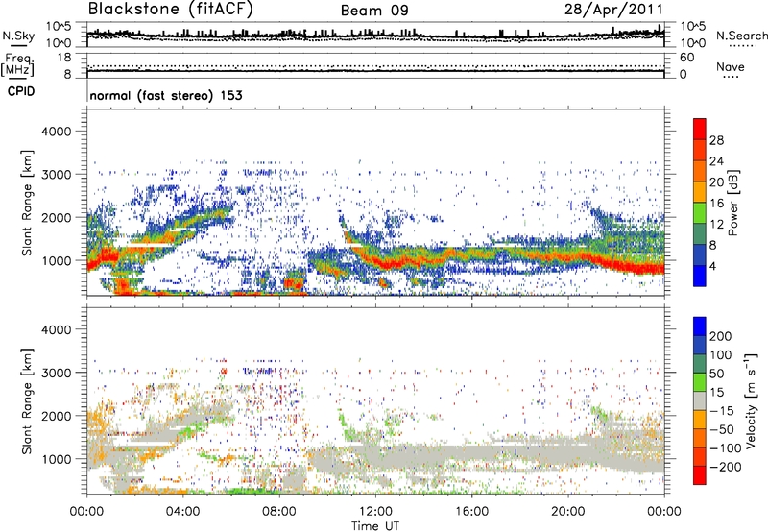Viewport: 768px width, 532px height.
Task: Select the text "normal (fast stereo) 153"
Action: 166,95
